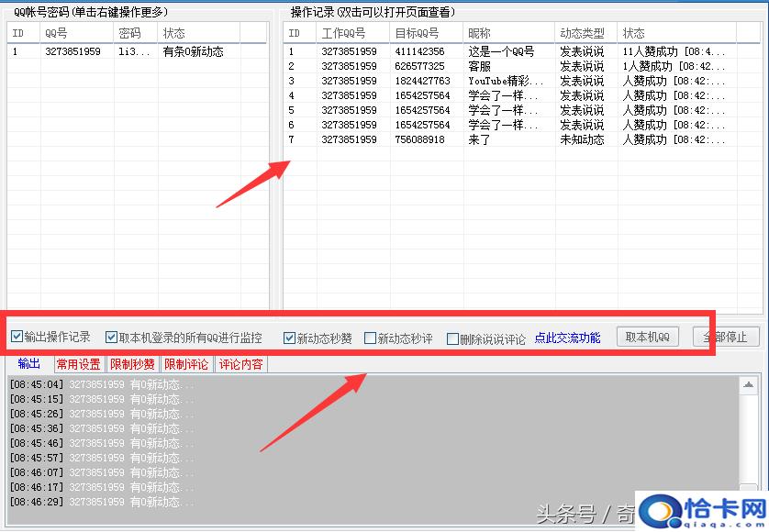Select the 限制评论 tab
Image resolution: width=769 pixels, height=532 pixels.
(x=186, y=364)
